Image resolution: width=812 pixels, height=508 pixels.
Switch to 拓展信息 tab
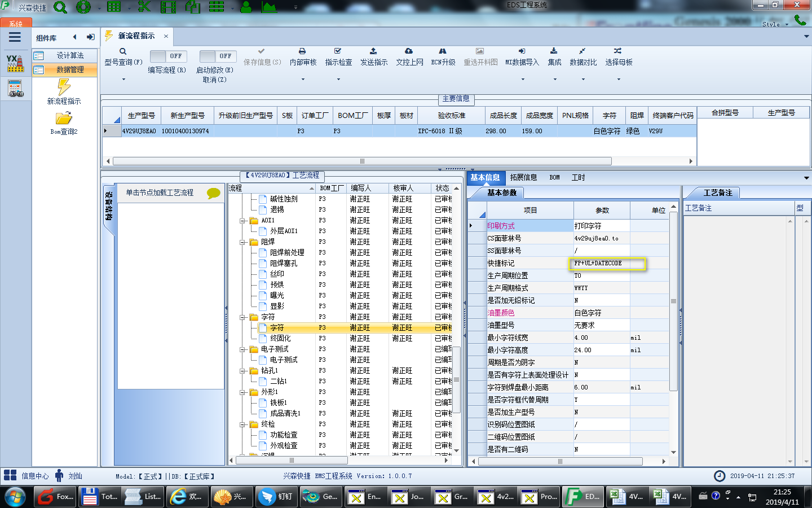[523, 177]
